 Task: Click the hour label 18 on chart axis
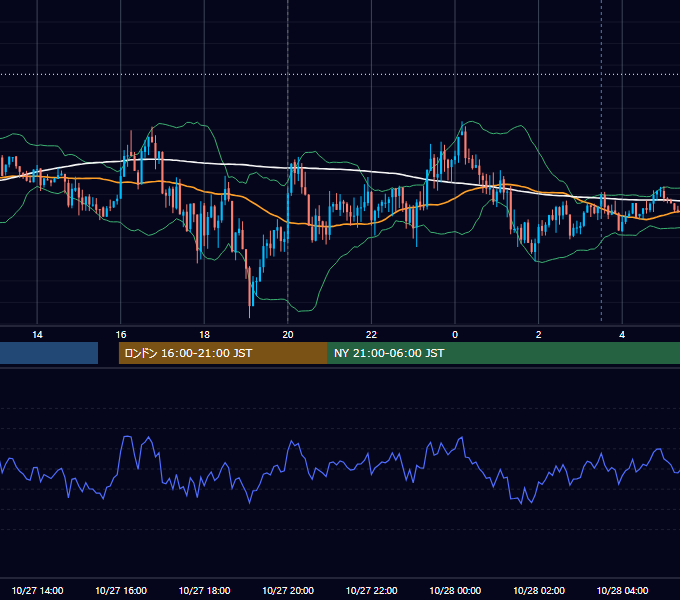pyautogui.click(x=204, y=335)
